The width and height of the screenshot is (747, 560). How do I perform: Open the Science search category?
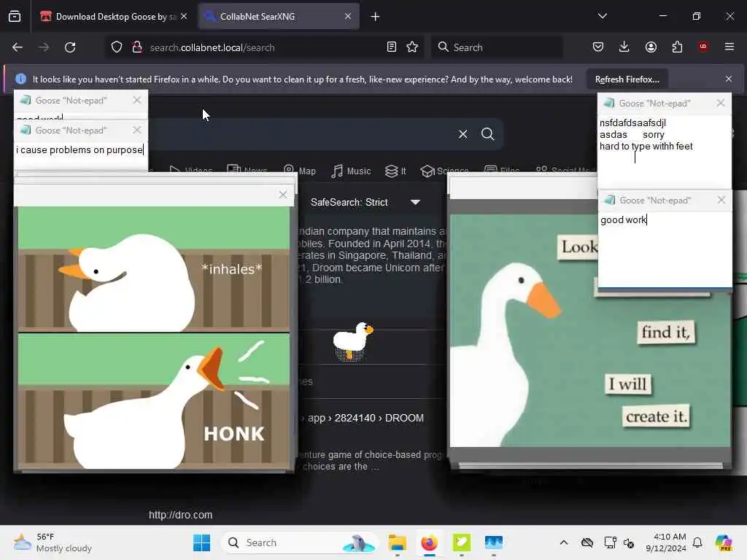pos(444,171)
